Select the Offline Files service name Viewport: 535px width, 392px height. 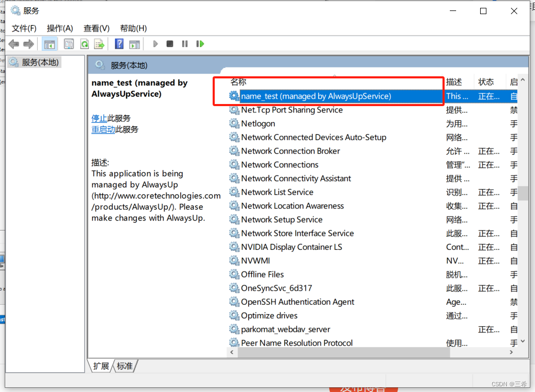coord(262,274)
